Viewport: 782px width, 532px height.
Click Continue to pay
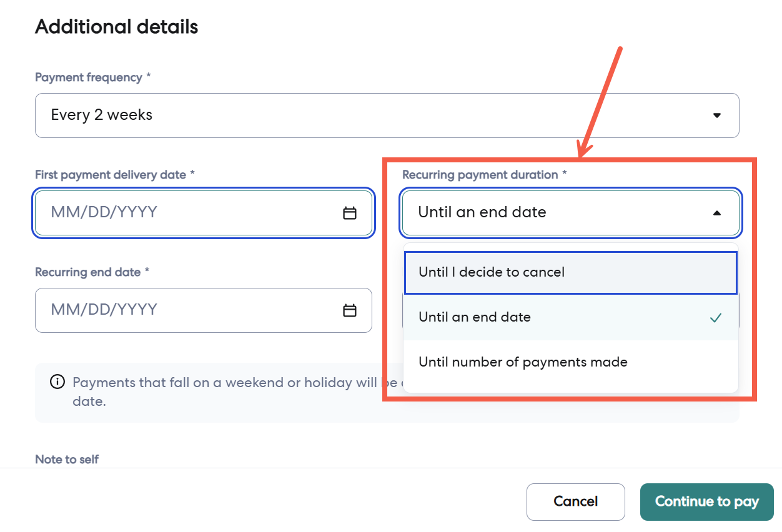pos(706,501)
